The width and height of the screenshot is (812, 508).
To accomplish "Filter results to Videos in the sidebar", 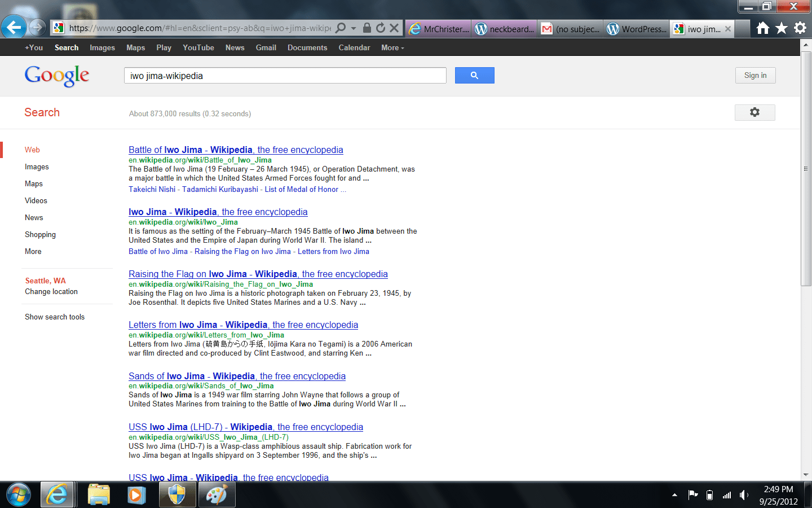I will pos(36,200).
